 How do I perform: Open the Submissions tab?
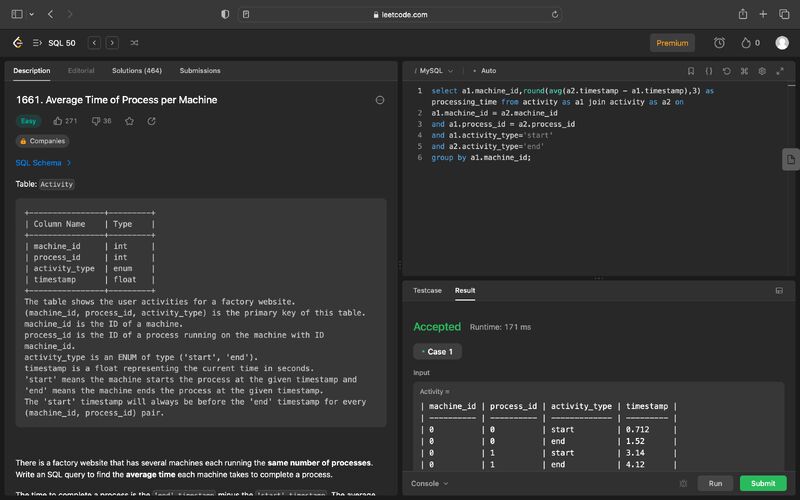click(200, 70)
